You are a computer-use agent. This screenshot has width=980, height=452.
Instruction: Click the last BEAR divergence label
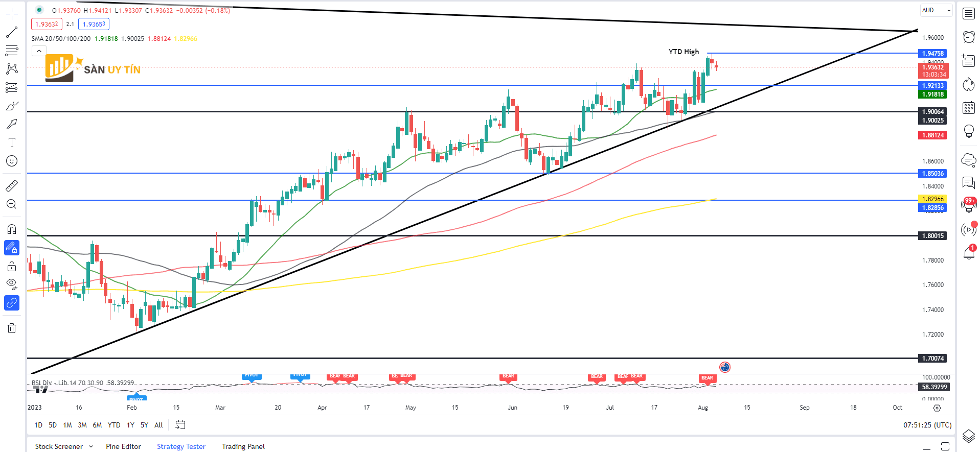[x=707, y=378]
